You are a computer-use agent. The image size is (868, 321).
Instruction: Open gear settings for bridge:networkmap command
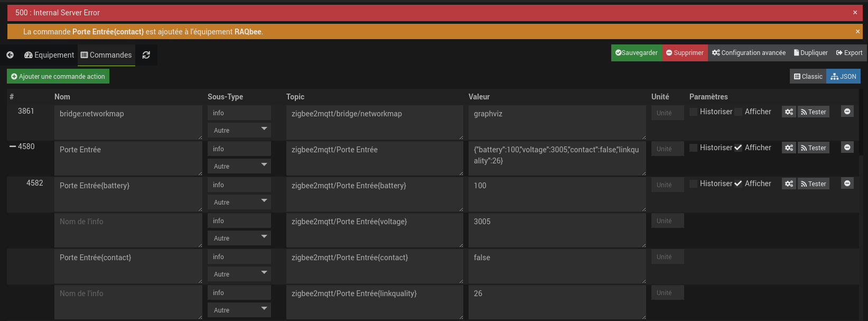789,112
